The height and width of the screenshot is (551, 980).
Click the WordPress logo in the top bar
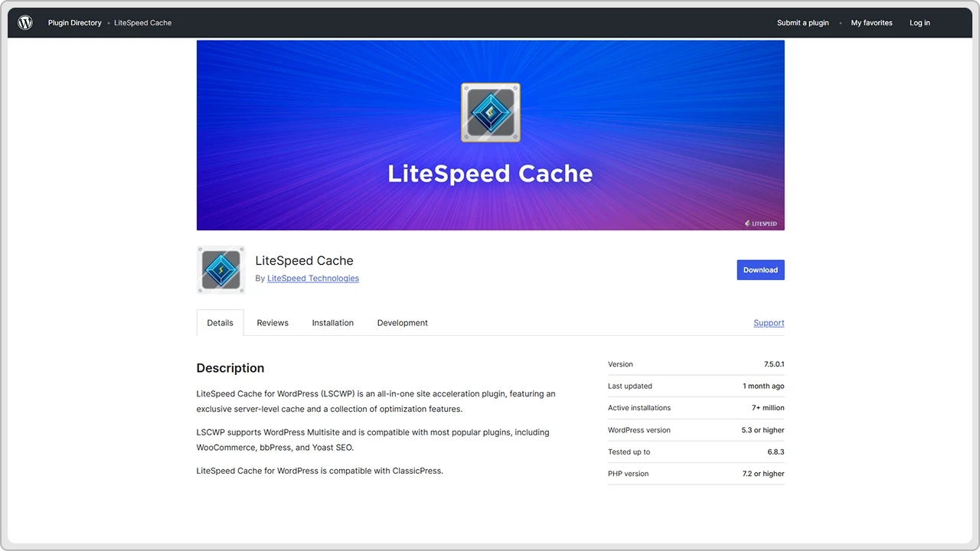point(25,22)
